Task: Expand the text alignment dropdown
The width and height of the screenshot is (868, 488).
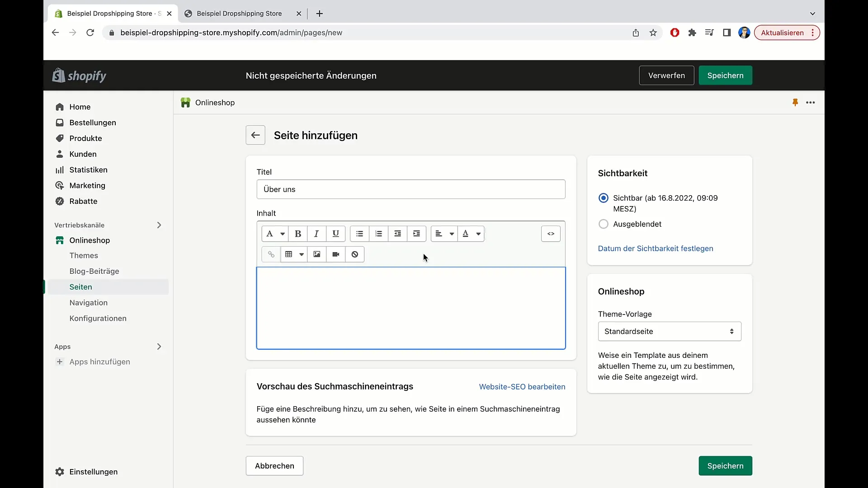Action: 451,234
